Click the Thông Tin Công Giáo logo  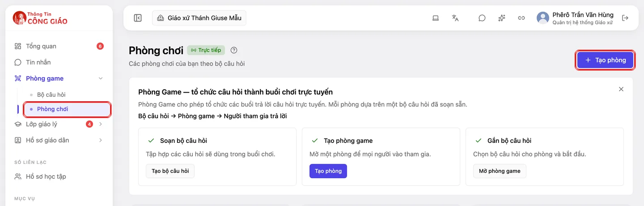(x=40, y=18)
